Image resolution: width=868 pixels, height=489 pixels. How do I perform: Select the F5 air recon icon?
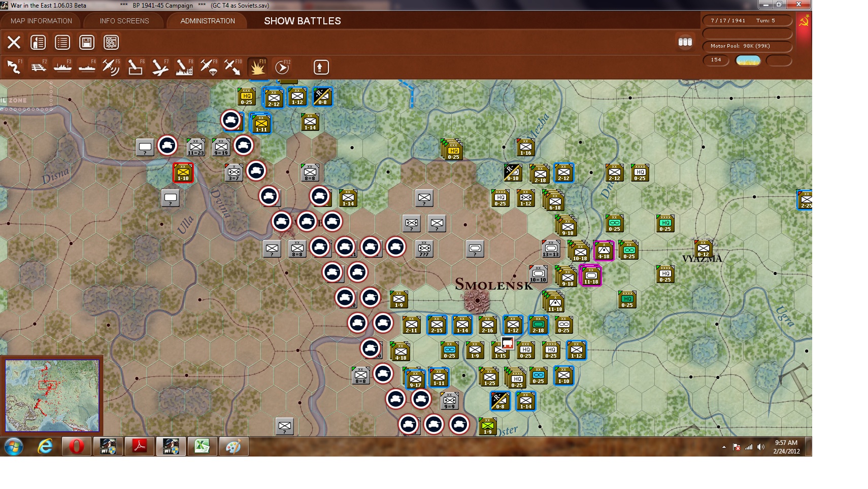111,67
